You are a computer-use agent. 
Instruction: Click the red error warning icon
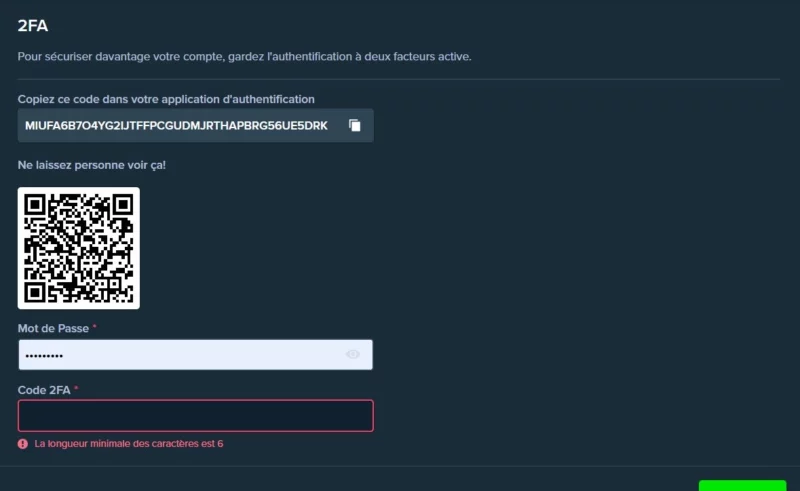pos(23,444)
